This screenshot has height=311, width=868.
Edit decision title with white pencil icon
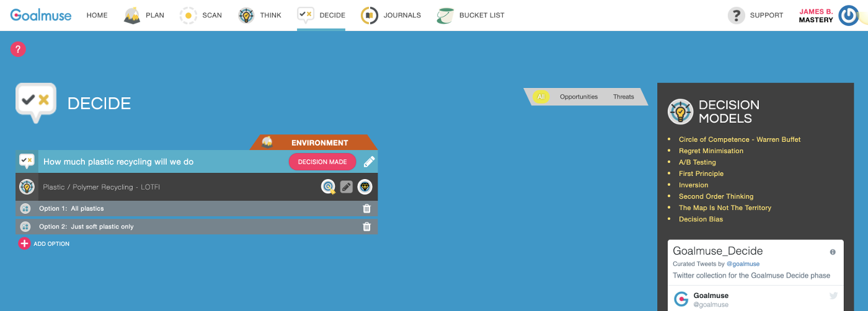[x=369, y=162]
